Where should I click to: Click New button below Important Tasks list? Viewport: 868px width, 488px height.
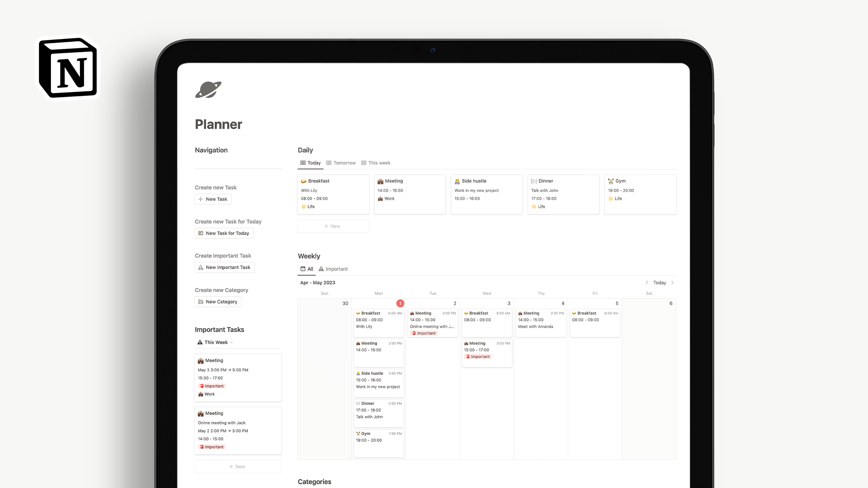[238, 467]
